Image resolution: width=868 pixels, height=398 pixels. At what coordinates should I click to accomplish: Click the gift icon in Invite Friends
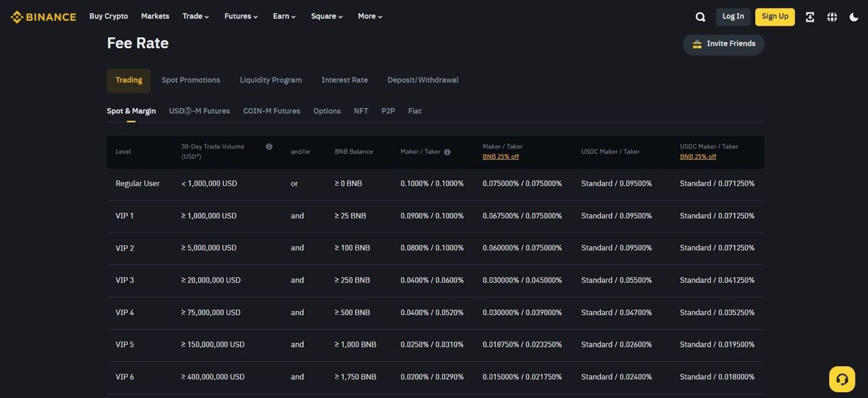pyautogui.click(x=697, y=44)
